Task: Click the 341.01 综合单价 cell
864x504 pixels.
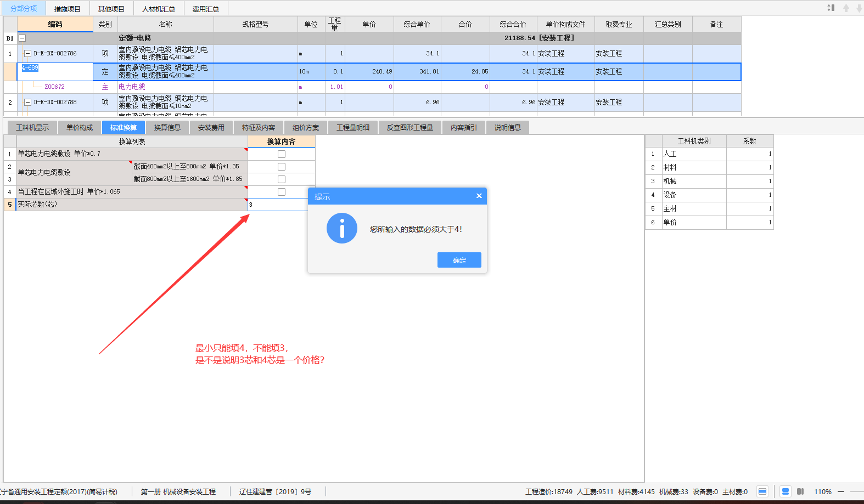Action: 417,72
